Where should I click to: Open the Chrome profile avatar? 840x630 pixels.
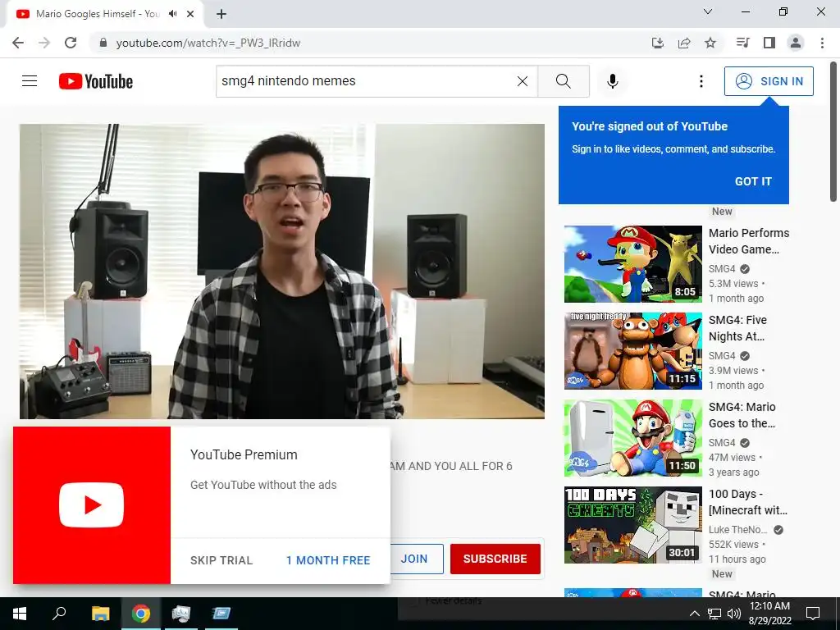point(796,43)
